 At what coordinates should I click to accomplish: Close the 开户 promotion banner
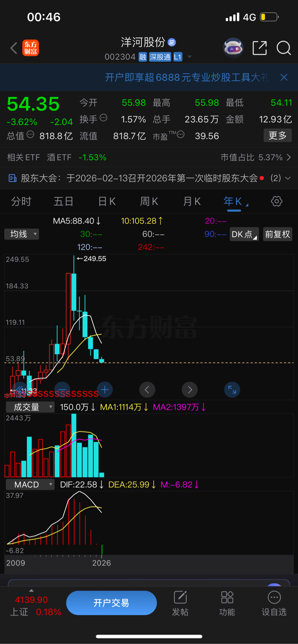pyautogui.click(x=284, y=77)
